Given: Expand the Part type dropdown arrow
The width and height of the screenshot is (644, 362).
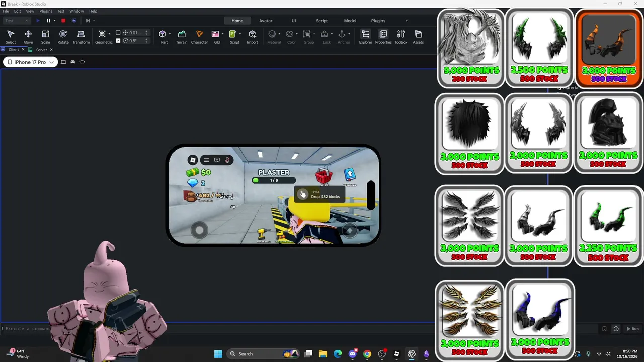Looking at the screenshot, I should (170, 34).
